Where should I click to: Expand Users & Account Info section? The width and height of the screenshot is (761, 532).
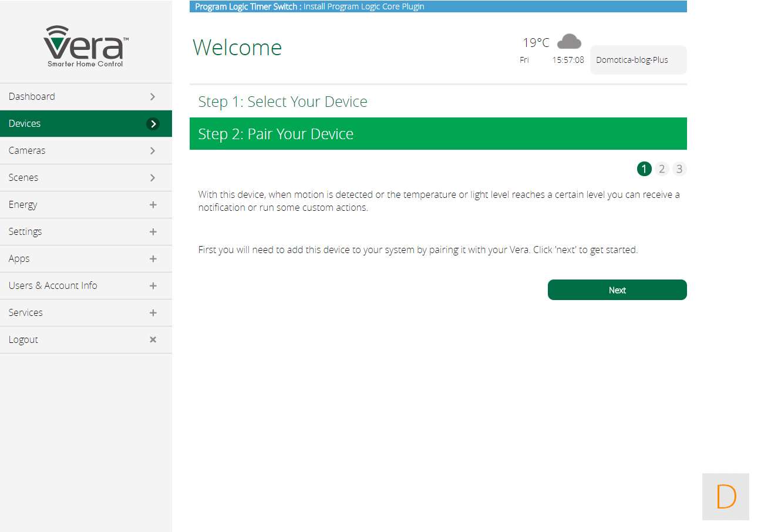click(153, 286)
